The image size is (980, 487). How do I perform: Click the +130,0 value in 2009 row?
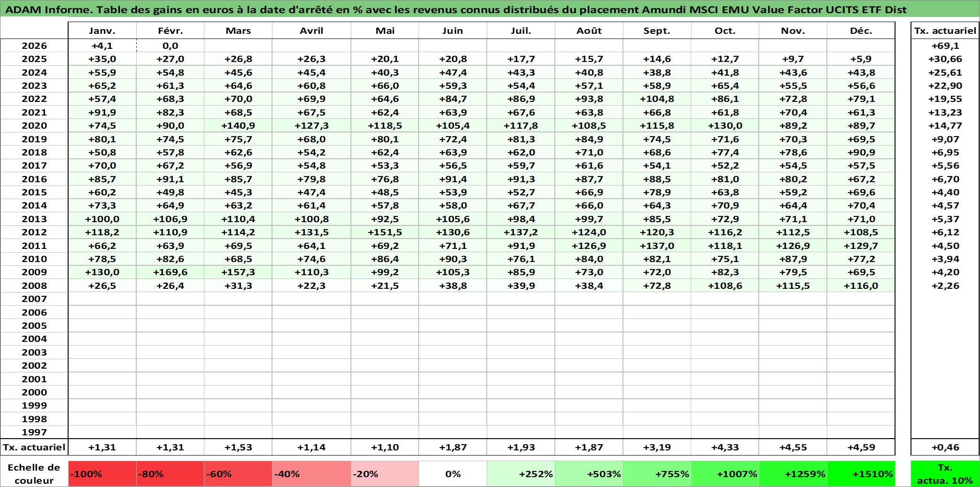102,272
